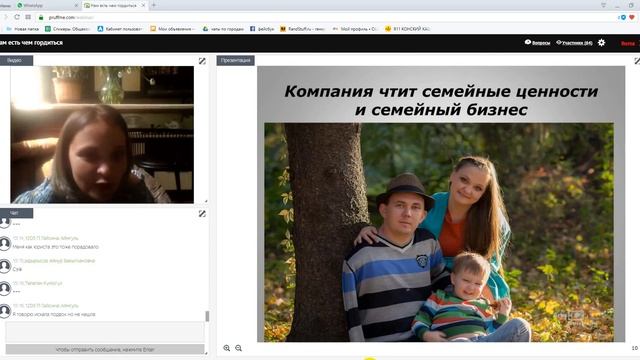Image resolution: width=640 pixels, height=360 pixels.
Task: Open the Мой профиль bookmark
Action: [355, 29]
